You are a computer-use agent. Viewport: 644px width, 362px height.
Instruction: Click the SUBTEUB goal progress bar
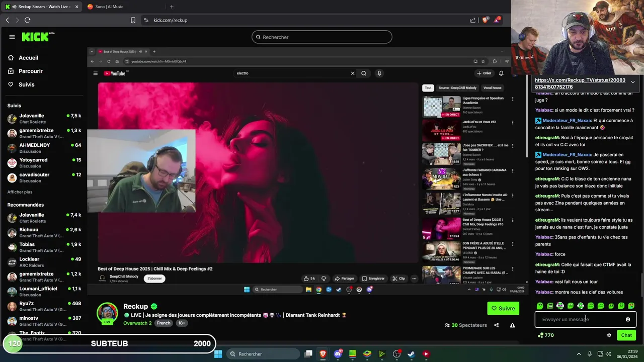click(110, 344)
